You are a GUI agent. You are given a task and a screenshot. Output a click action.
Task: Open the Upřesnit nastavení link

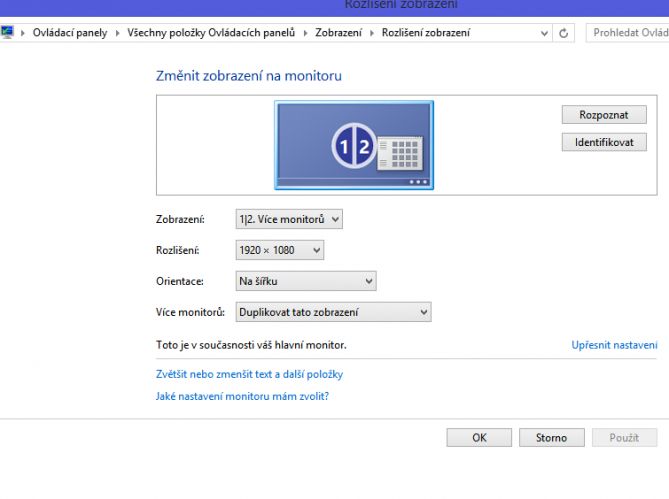tap(614, 345)
